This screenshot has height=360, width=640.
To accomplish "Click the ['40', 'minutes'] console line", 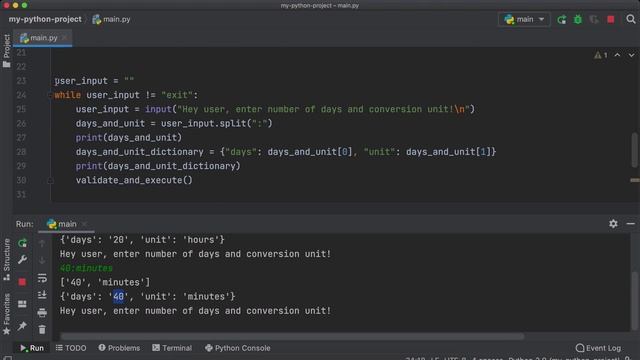I will tap(105, 282).
